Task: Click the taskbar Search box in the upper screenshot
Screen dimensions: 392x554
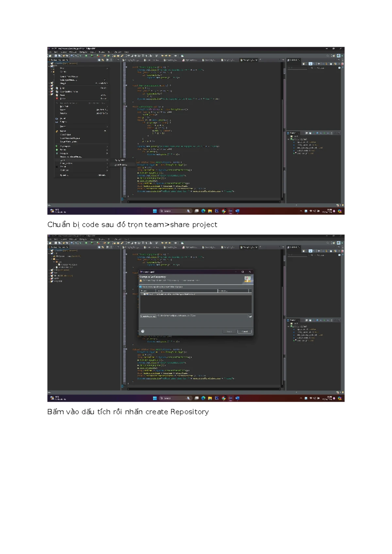Action: [175, 211]
